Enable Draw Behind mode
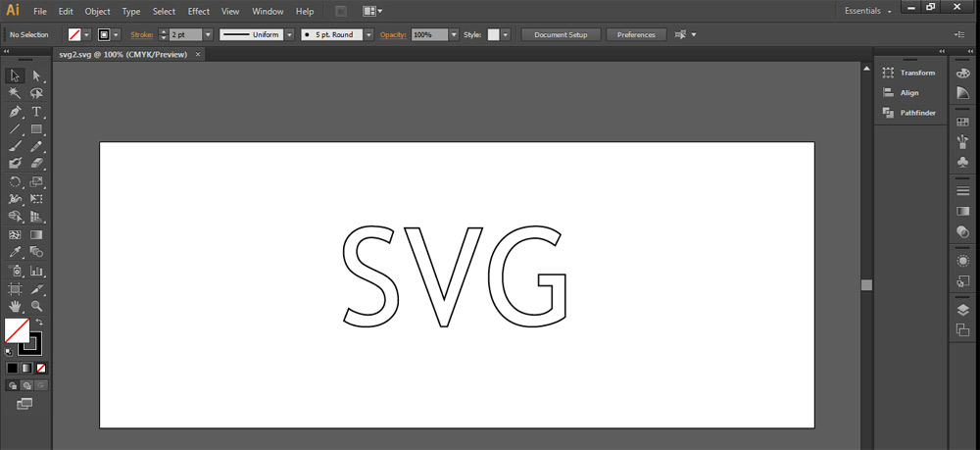 pos(26,385)
